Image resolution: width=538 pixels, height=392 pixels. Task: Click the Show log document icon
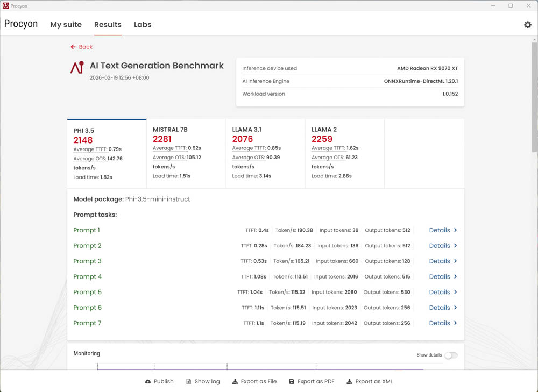pos(189,382)
